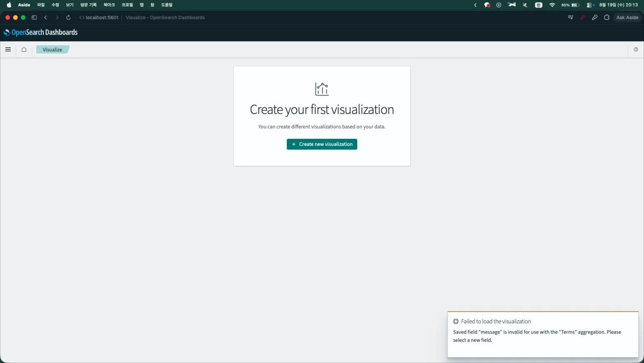Expand hidden menu bar items chevron

click(x=475, y=5)
